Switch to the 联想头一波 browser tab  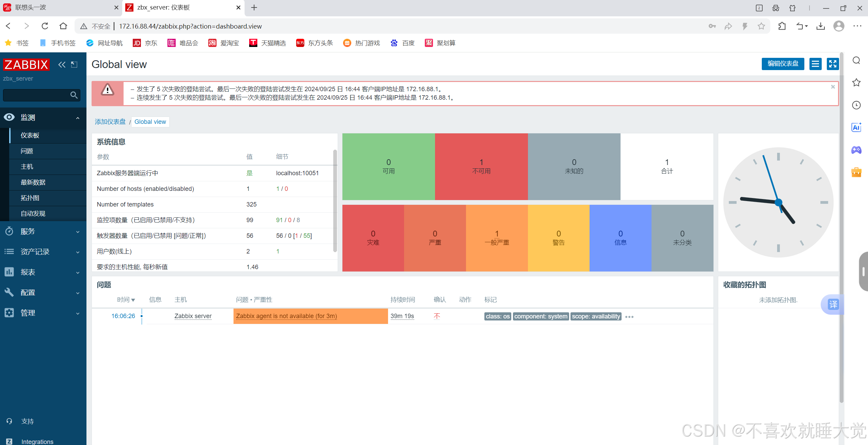(61, 7)
